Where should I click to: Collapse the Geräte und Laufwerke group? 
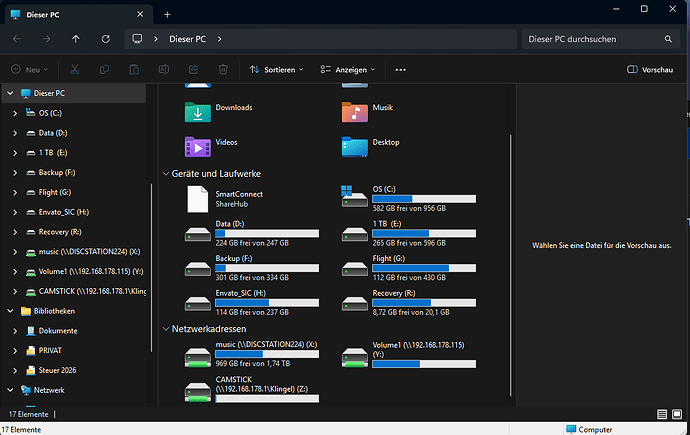point(166,174)
